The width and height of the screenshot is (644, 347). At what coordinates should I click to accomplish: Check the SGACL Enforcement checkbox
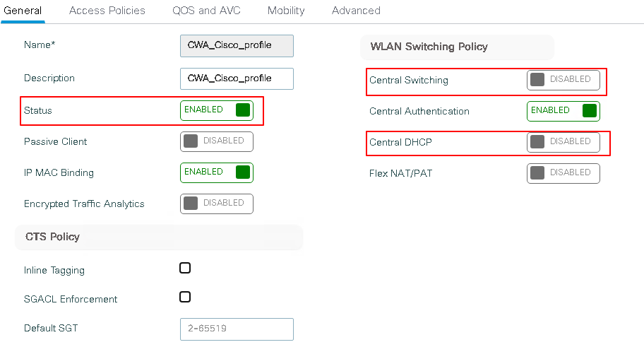(185, 297)
